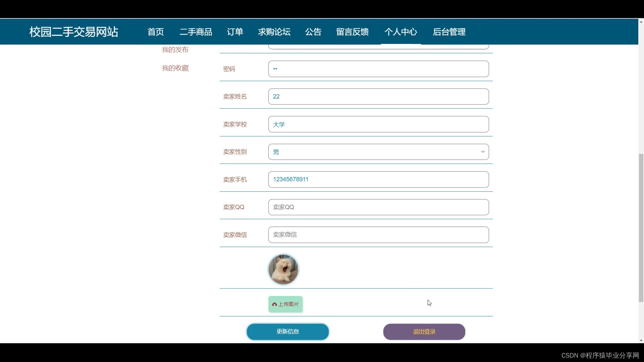Click the page vertical scrollbar thumb
The height and width of the screenshot is (362, 644).
[641, 228]
